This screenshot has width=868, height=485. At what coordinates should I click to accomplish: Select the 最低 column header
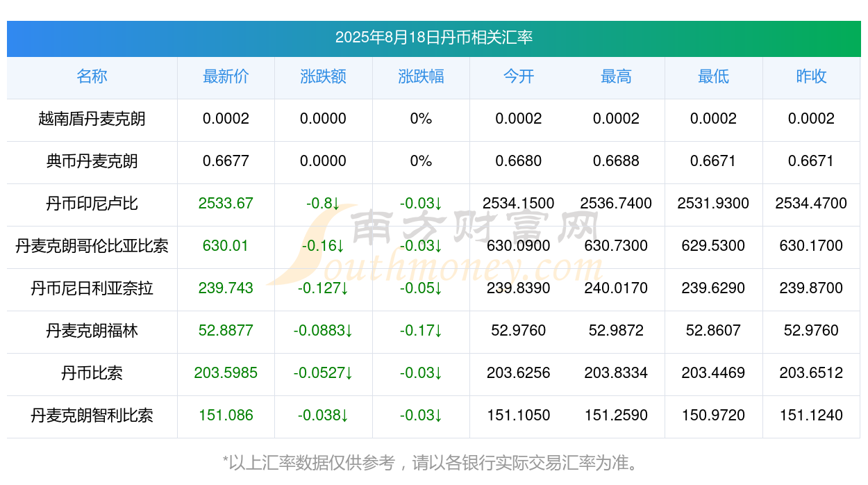[x=713, y=76]
